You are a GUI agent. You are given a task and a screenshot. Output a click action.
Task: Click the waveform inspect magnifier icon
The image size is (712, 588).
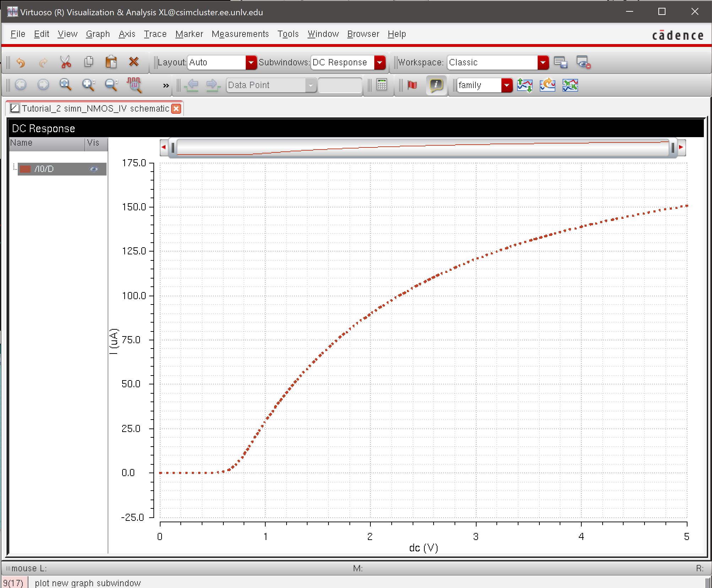[x=134, y=85]
